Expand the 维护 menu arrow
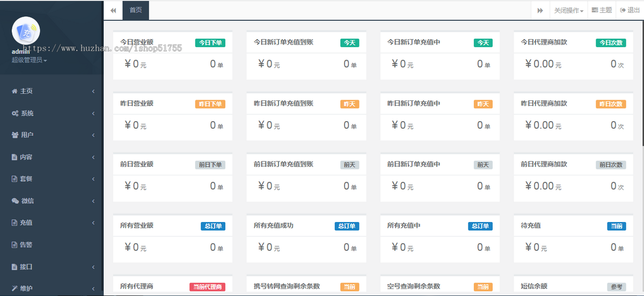The height and width of the screenshot is (296, 644). tap(93, 288)
